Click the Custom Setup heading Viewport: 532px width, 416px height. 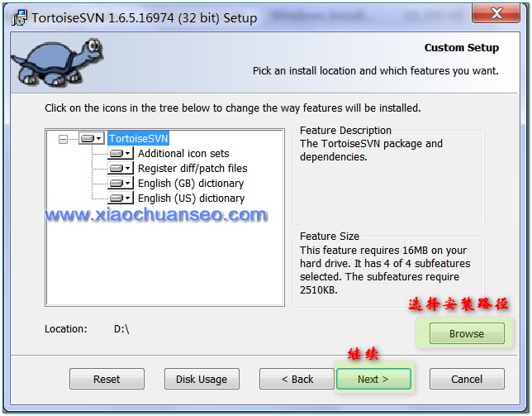[x=462, y=47]
